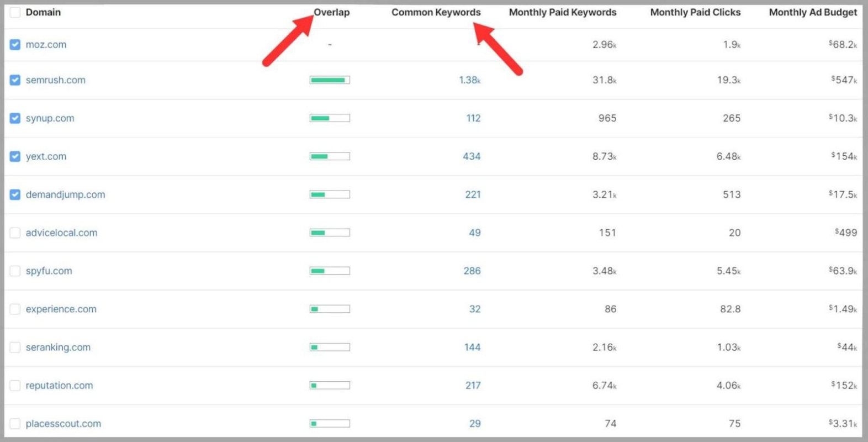Sort by the Overlap column header

[331, 12]
